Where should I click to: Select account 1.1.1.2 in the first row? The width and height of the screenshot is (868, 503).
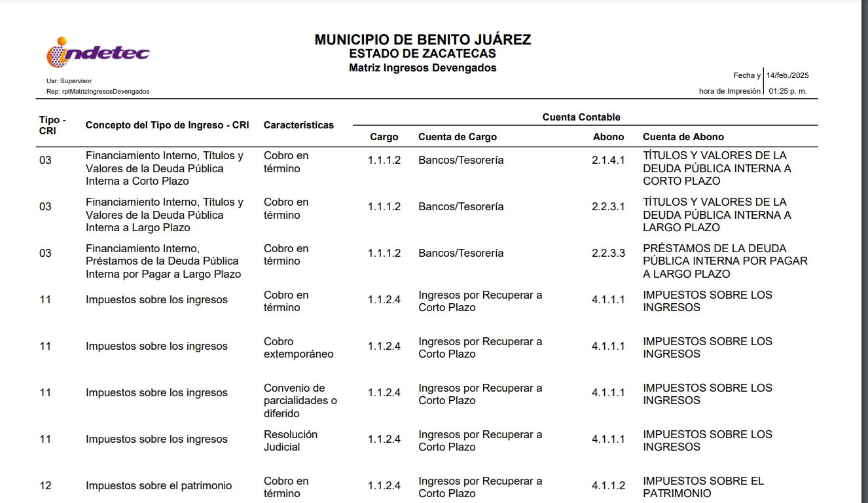tap(384, 159)
